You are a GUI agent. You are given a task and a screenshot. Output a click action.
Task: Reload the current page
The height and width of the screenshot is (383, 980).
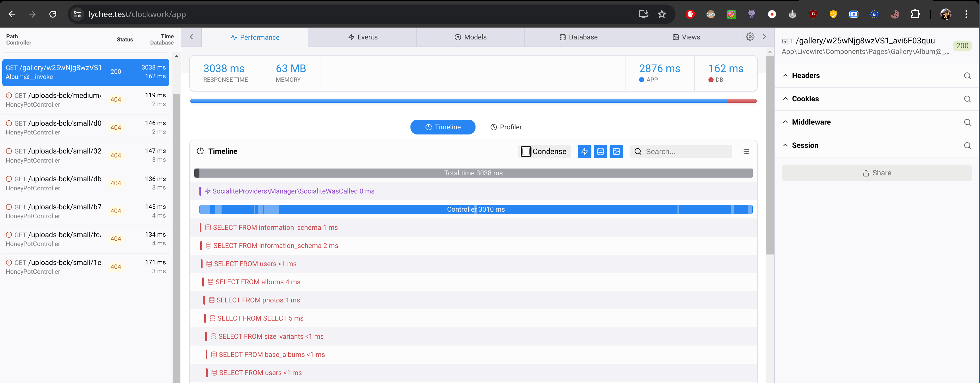53,14
